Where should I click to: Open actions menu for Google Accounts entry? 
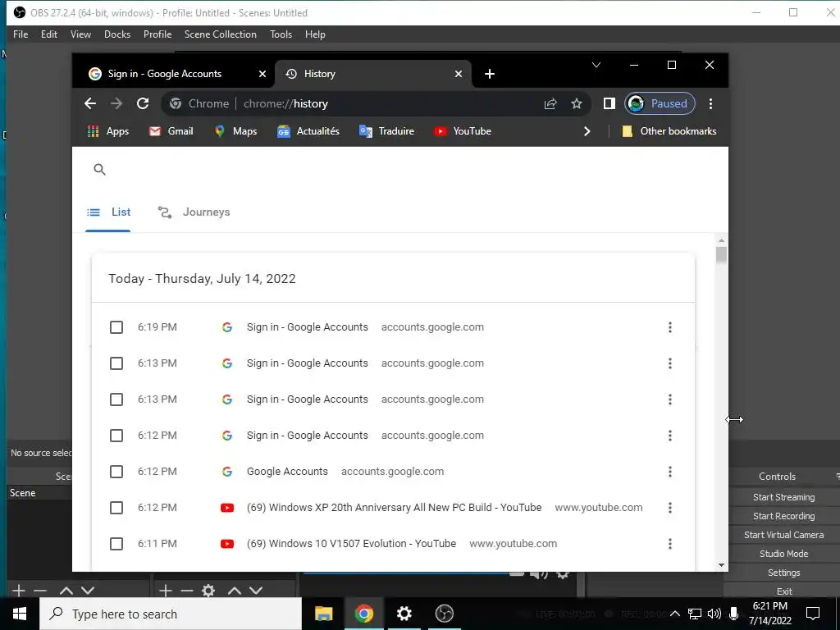point(669,472)
